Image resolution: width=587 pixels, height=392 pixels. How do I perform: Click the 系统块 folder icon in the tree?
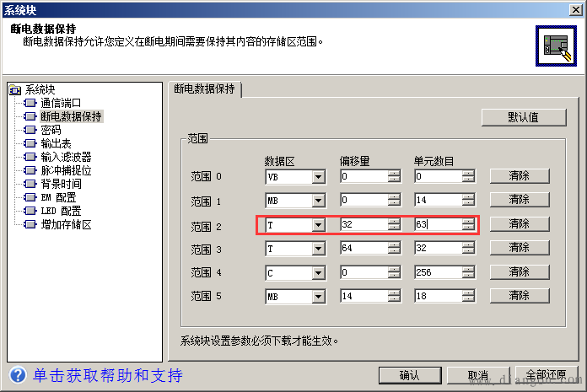pos(15,89)
